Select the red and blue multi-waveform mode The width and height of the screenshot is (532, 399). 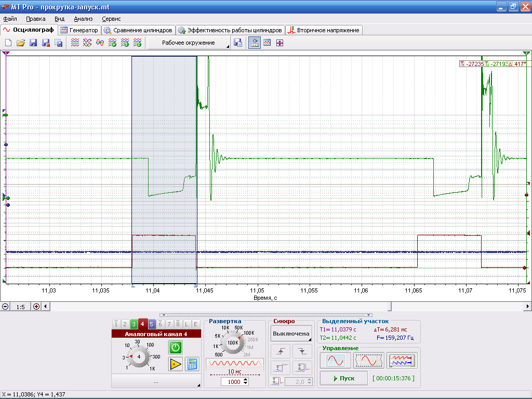point(402,361)
